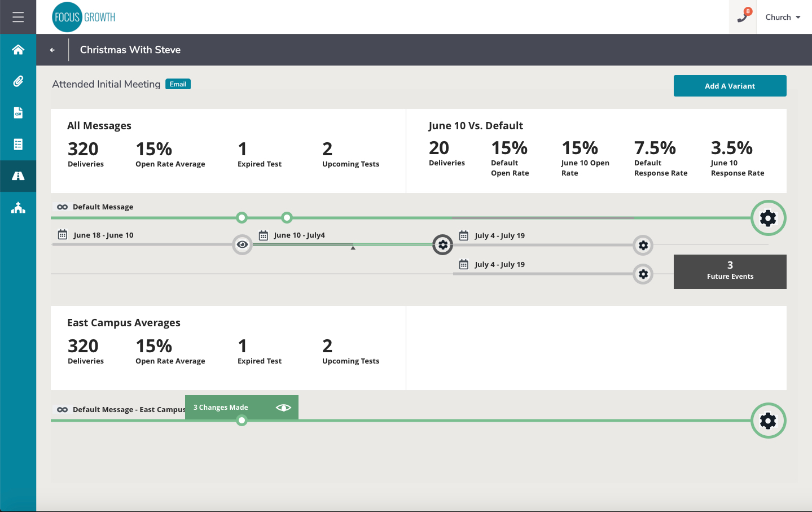Open the hamburger menu

click(x=18, y=17)
